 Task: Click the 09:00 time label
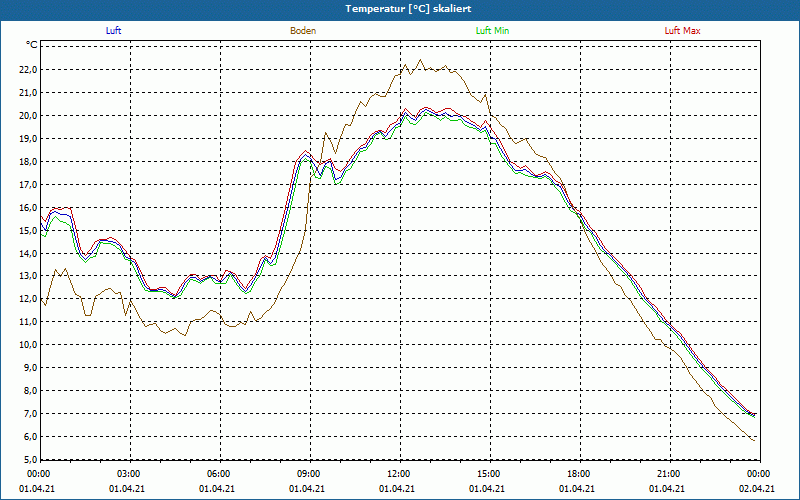pyautogui.click(x=310, y=474)
